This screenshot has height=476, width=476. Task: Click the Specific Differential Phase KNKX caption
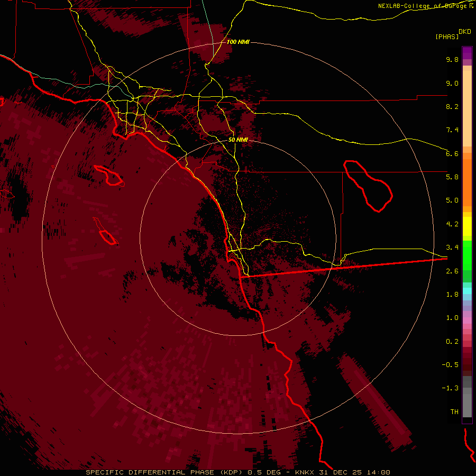point(238,472)
